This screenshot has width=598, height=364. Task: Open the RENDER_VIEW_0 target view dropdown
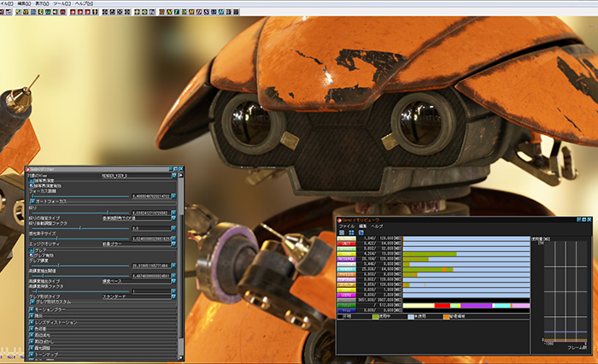click(173, 175)
